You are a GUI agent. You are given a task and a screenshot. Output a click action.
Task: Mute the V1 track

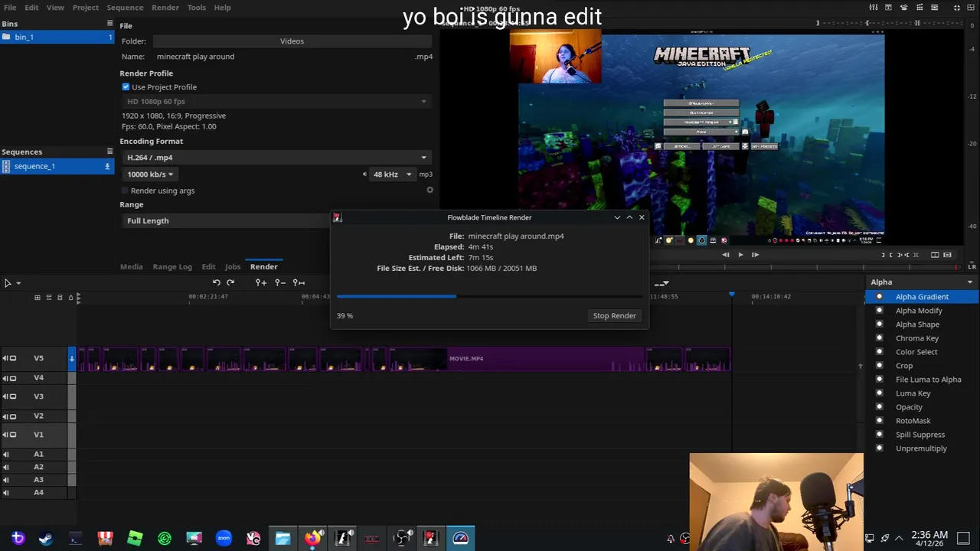(5, 435)
